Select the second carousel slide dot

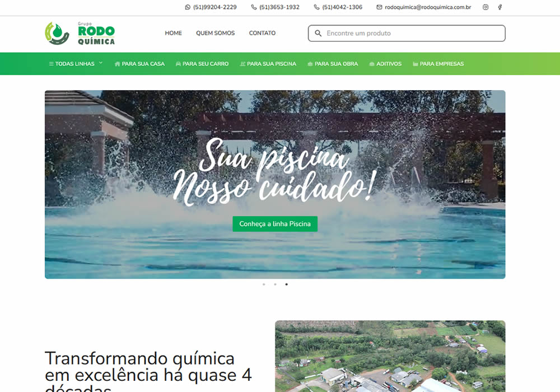[275, 284]
